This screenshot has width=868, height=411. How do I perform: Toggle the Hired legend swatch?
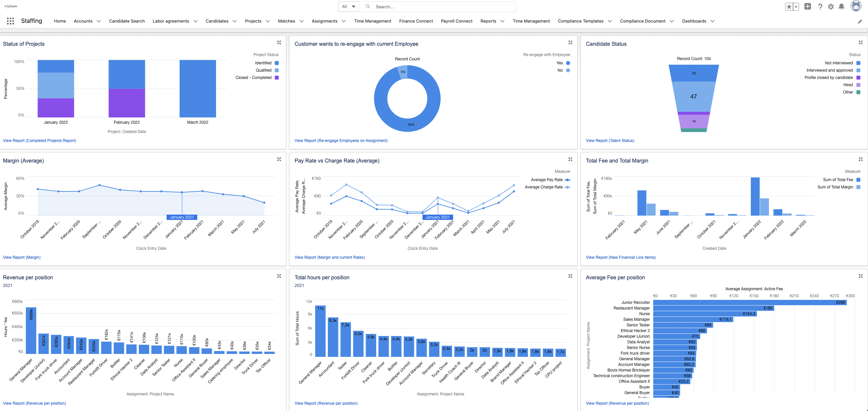click(858, 85)
